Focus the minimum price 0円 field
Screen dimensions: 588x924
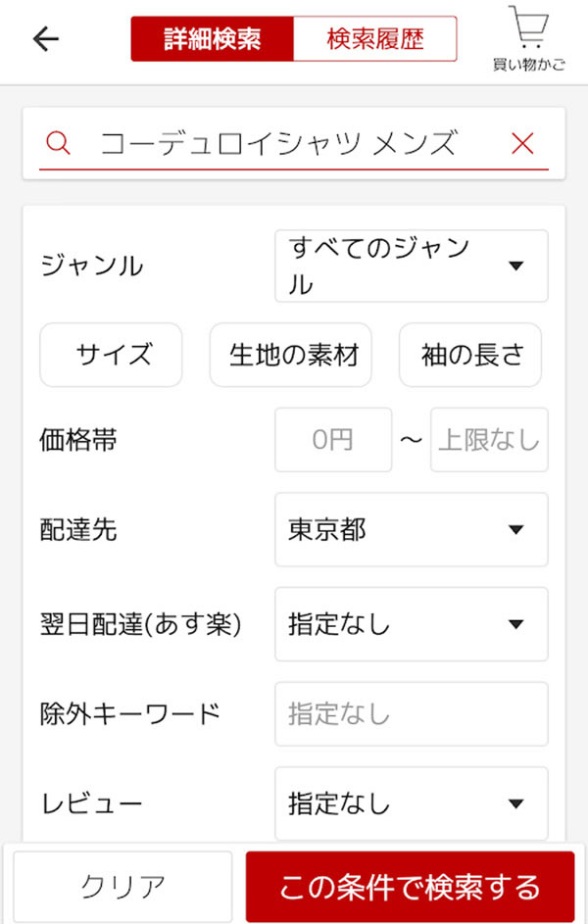click(x=333, y=440)
